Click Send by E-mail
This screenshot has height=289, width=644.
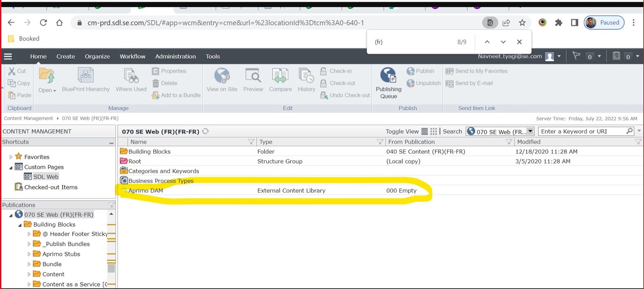[x=469, y=83]
